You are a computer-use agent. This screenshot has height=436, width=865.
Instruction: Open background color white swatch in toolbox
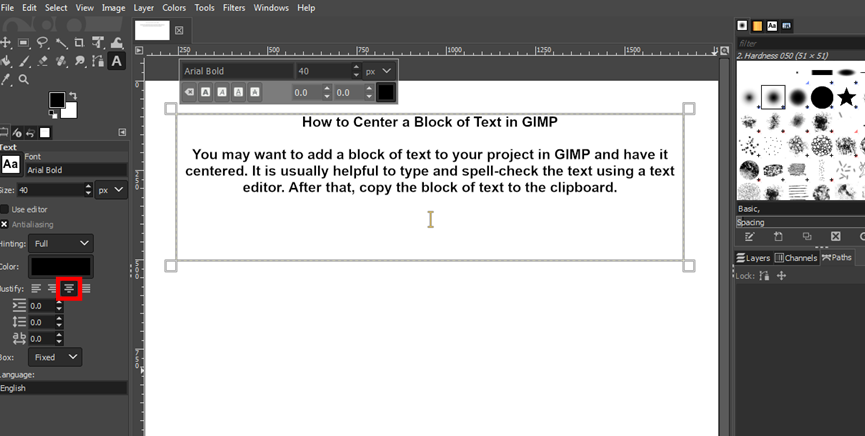(x=70, y=111)
